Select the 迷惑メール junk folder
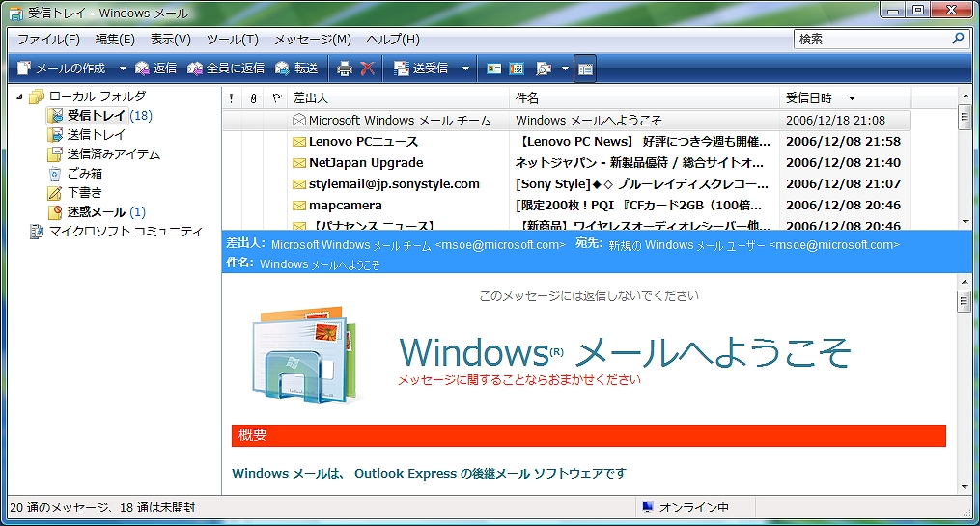The height and width of the screenshot is (526, 980). 96,212
